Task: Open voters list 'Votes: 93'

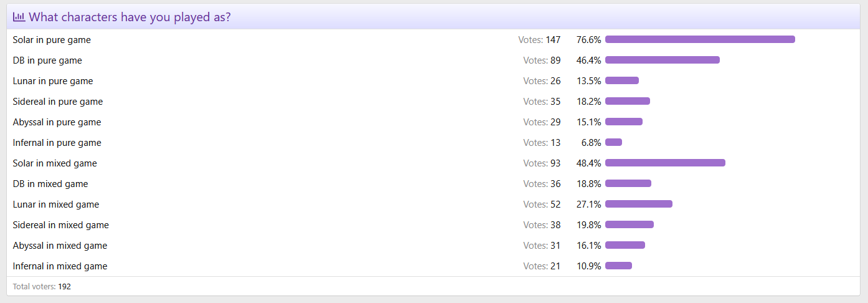Action: [x=542, y=163]
